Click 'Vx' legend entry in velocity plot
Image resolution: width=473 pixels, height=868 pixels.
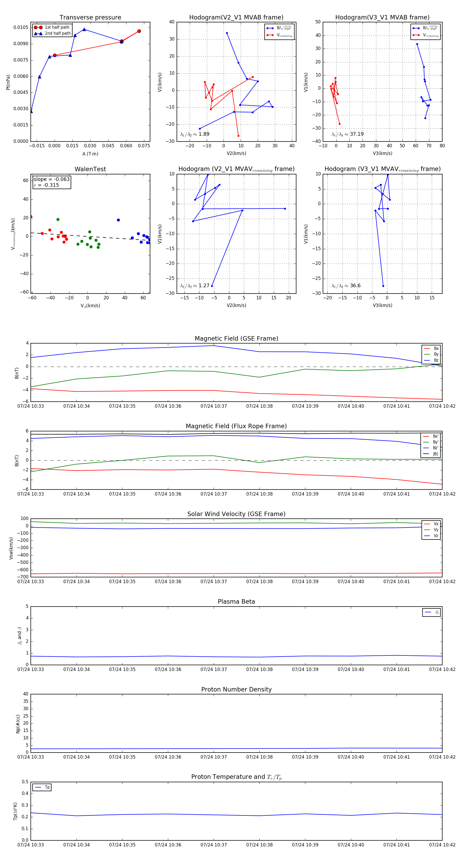click(x=431, y=524)
